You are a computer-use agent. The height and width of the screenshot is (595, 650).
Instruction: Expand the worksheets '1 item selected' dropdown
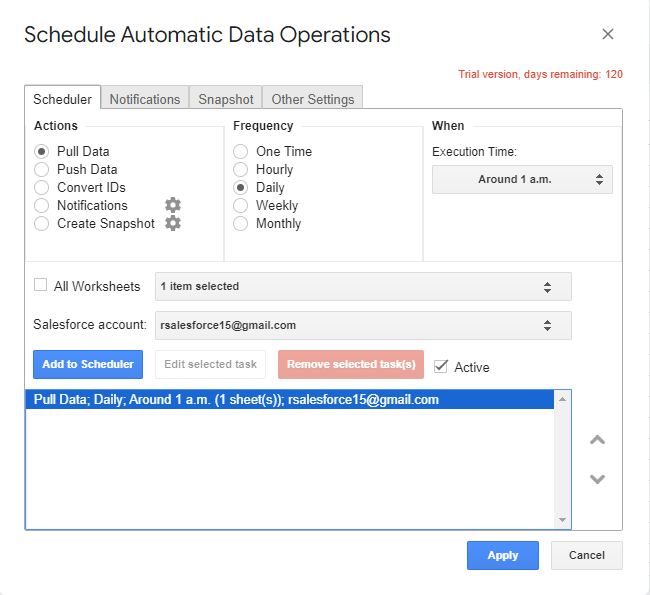click(363, 287)
